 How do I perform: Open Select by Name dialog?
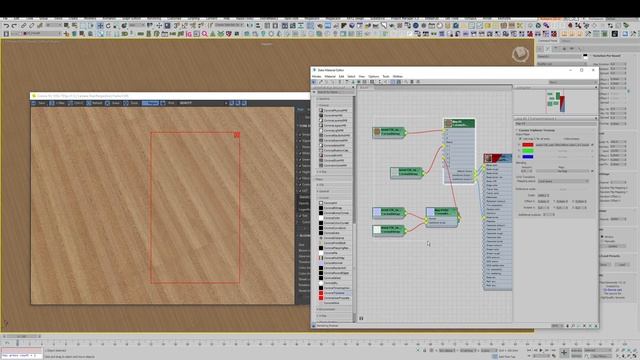click(74, 25)
